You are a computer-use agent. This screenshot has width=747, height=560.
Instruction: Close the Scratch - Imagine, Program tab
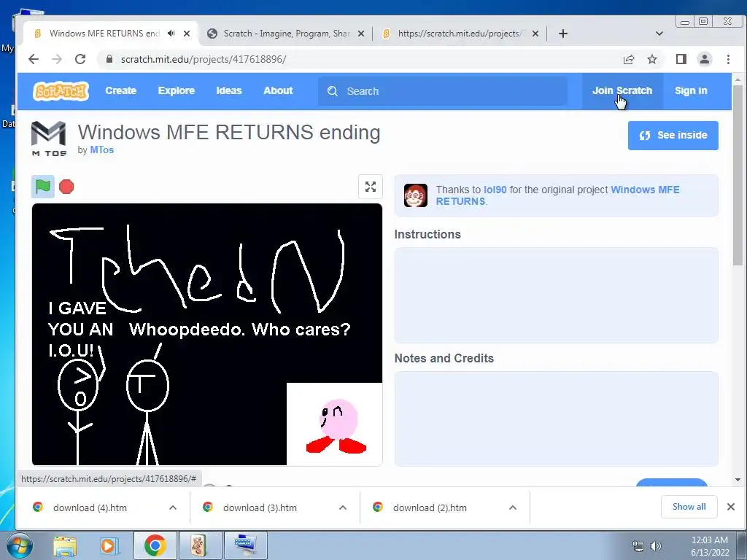(x=361, y=34)
